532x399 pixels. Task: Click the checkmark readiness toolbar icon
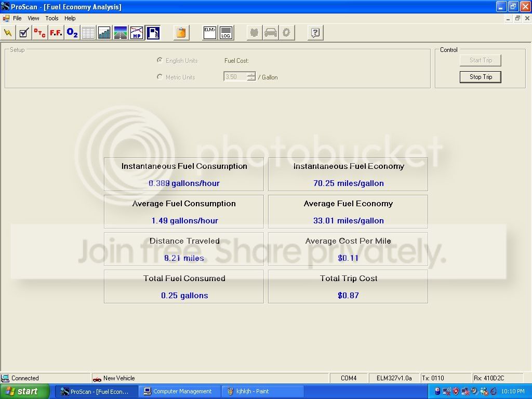23,33
